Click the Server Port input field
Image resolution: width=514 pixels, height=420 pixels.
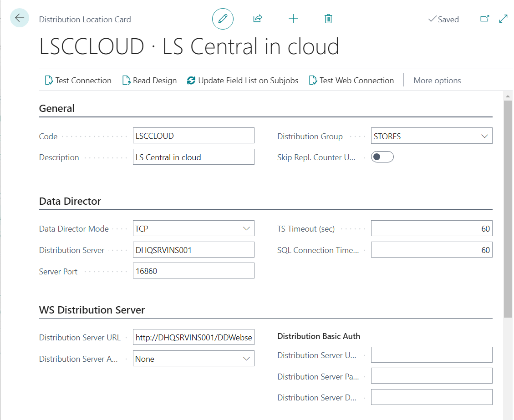tap(193, 271)
